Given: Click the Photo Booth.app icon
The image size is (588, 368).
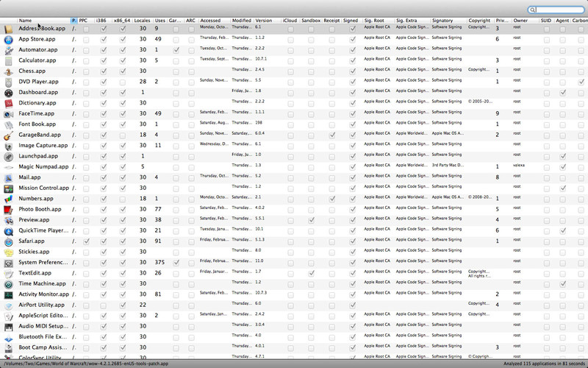Looking at the screenshot, I should tap(8, 210).
